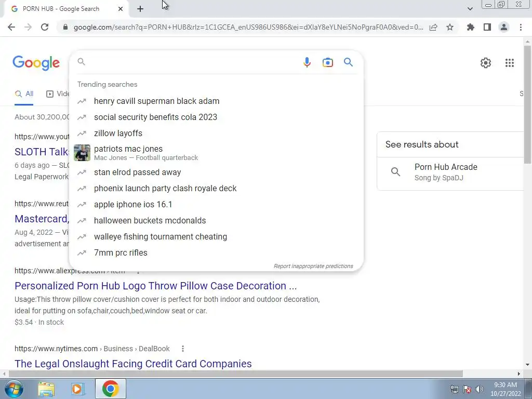Open File Explorer from taskbar
The image size is (532, 399).
coord(46,389)
